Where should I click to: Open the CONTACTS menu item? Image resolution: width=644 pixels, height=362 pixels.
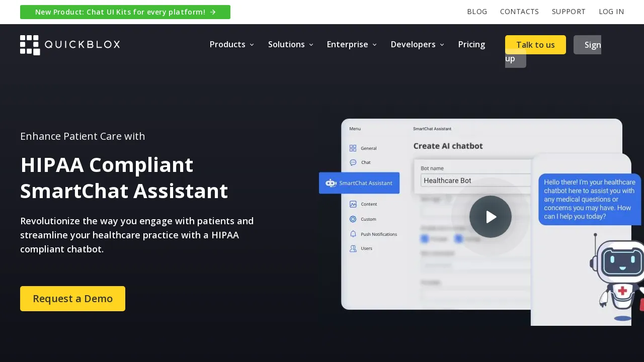click(x=519, y=12)
